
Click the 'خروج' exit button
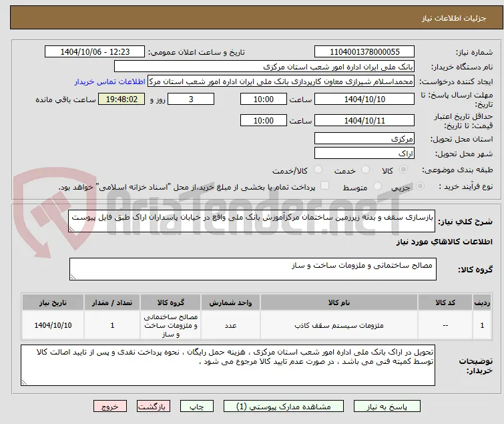tap(110, 406)
